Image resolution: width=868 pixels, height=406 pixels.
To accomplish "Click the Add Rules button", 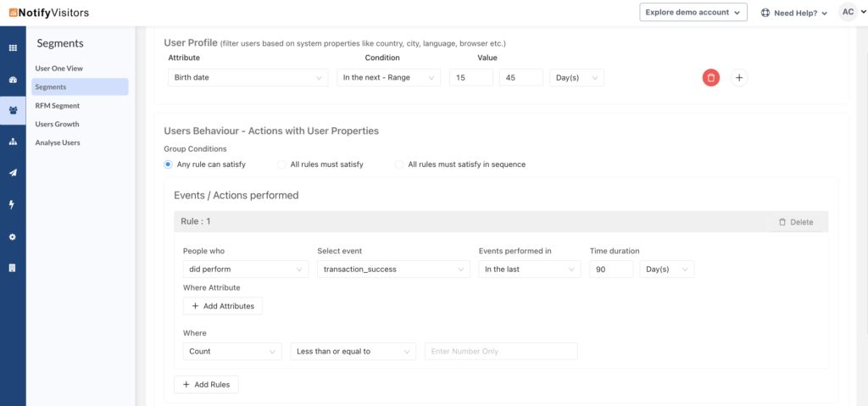I will point(207,385).
